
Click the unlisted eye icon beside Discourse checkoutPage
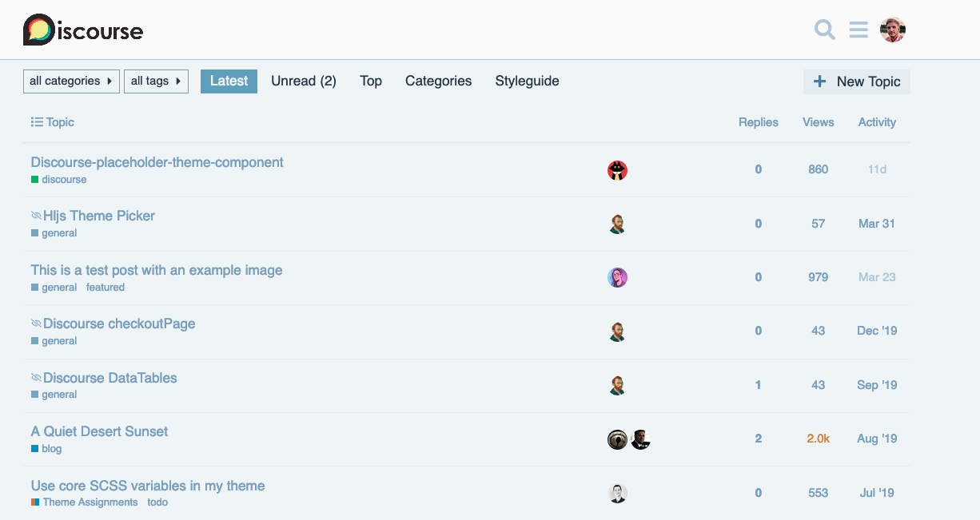click(36, 324)
